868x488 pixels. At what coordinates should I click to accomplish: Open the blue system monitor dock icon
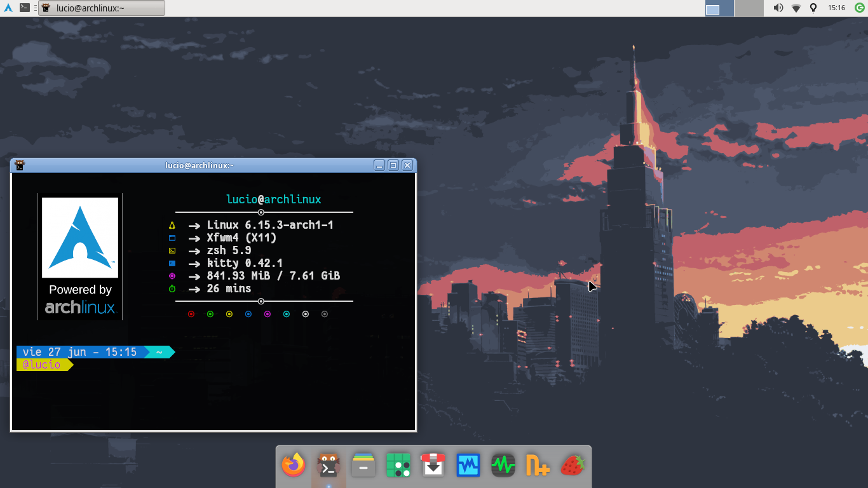[468, 465]
